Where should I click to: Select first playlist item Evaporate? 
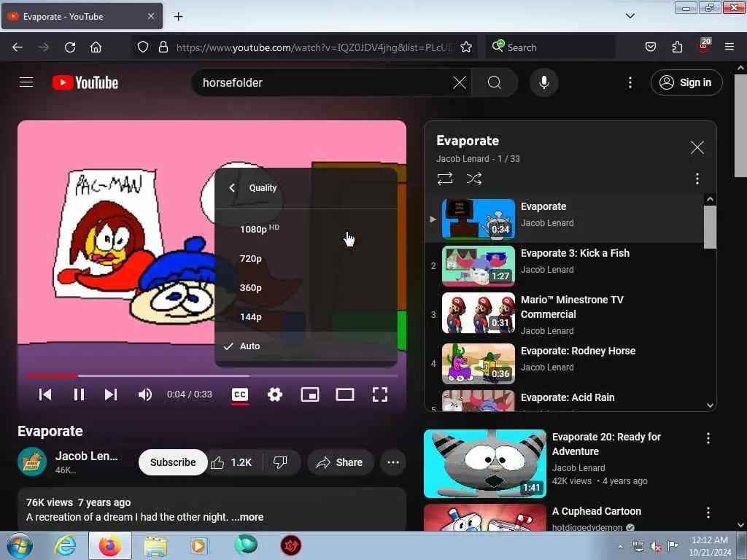pyautogui.click(x=564, y=219)
